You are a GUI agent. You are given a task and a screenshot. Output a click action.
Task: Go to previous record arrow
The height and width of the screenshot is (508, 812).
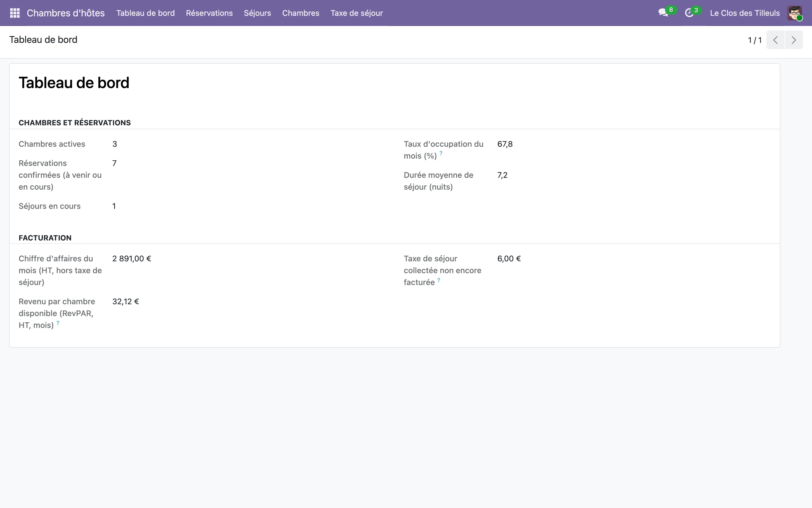pos(775,40)
